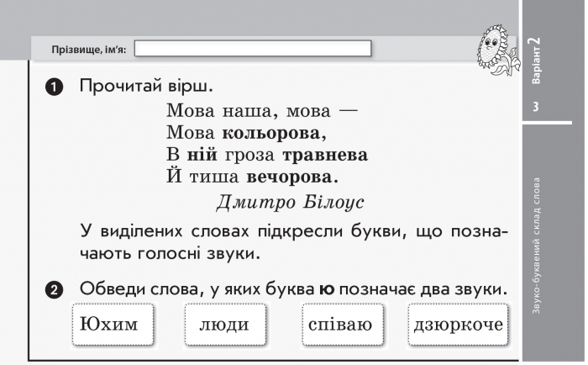
Task: Click the Прізвище, ім'я name input field
Action: point(253,49)
